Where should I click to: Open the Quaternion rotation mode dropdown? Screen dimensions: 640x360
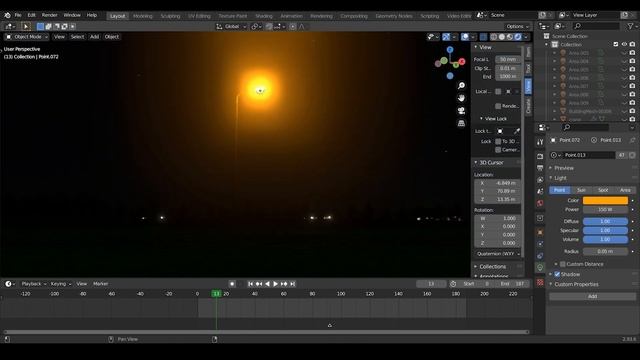click(498, 254)
